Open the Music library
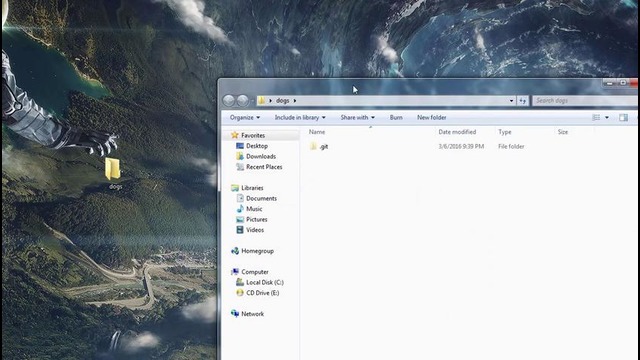Viewport: 640px width, 360px height. pos(254,209)
